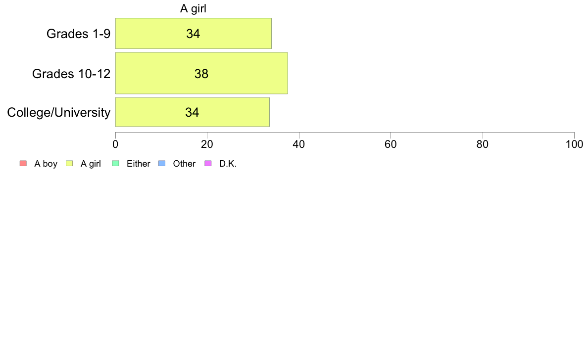Image resolution: width=588 pixels, height=364 pixels.
Task: Click the green Either legend swatch
Action: coord(115,163)
